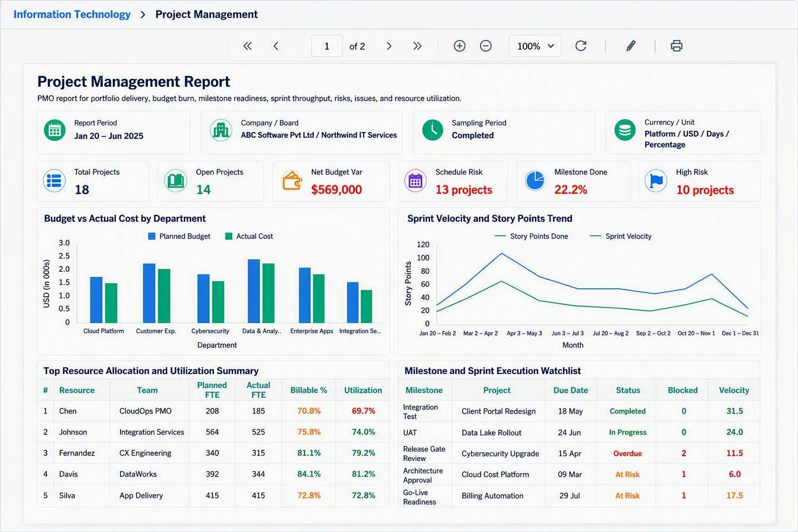Image resolution: width=798 pixels, height=532 pixels.
Task: Zoom out with the minus icon
Action: point(486,46)
